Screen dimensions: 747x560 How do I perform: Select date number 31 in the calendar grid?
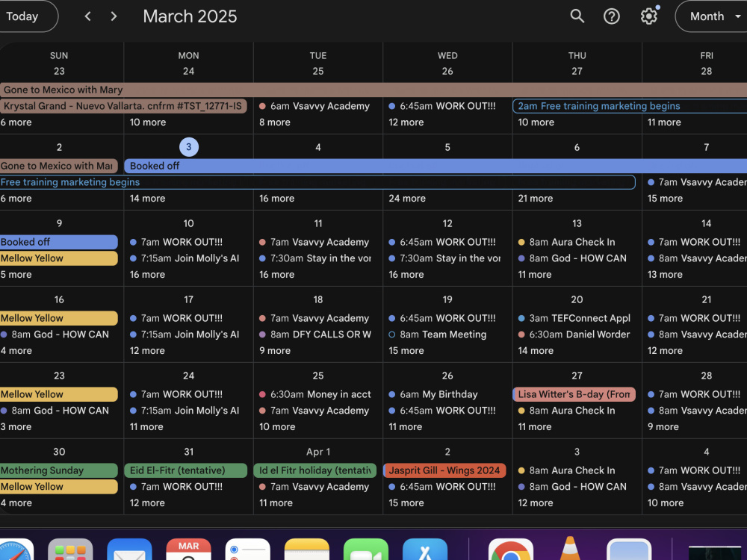[189, 452]
